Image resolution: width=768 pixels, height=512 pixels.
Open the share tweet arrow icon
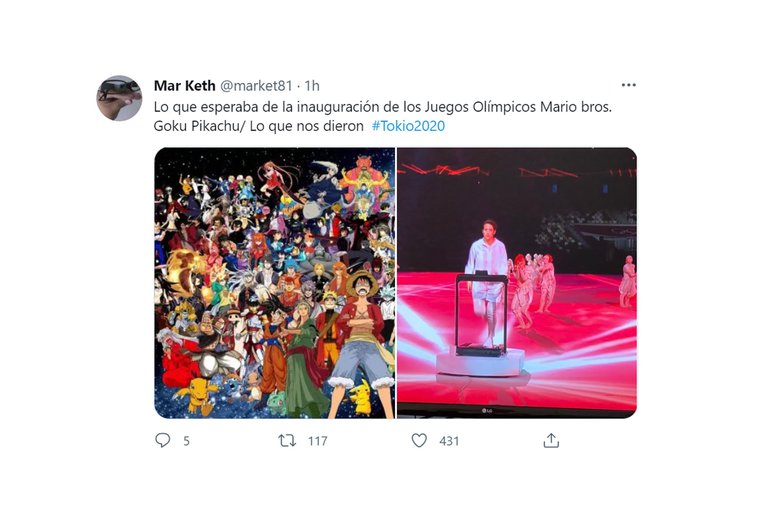pyautogui.click(x=551, y=440)
